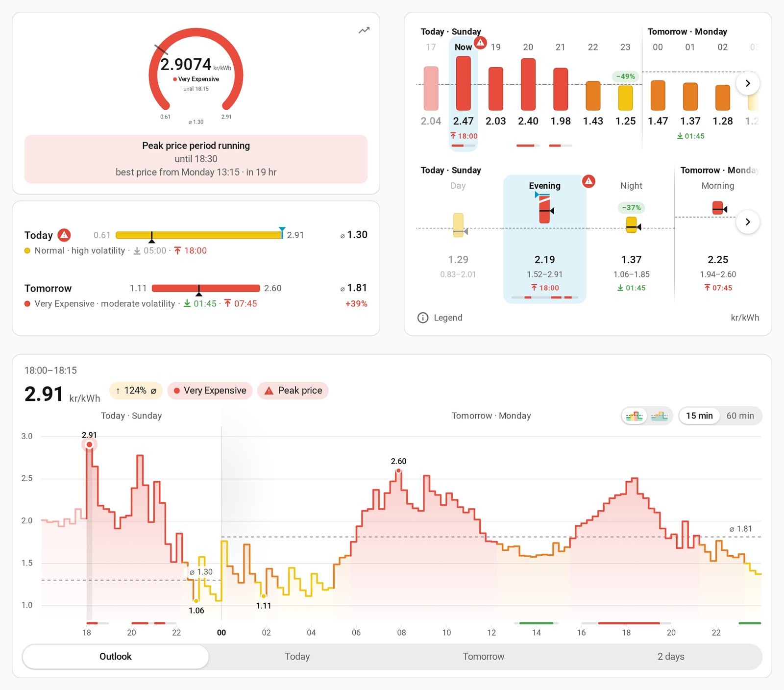Select the Today tab
This screenshot has height=690, width=784.
click(x=297, y=657)
